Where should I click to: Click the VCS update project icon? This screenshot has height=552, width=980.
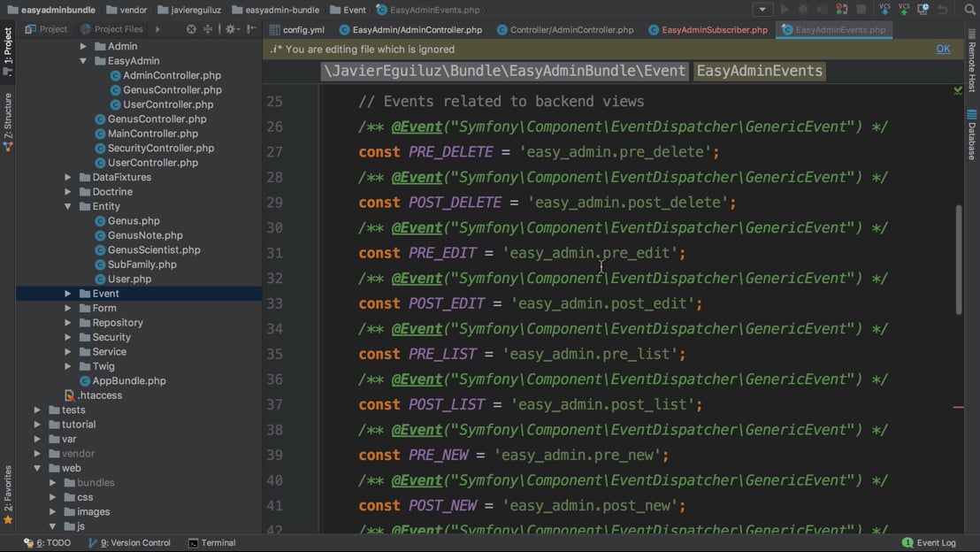tap(884, 10)
